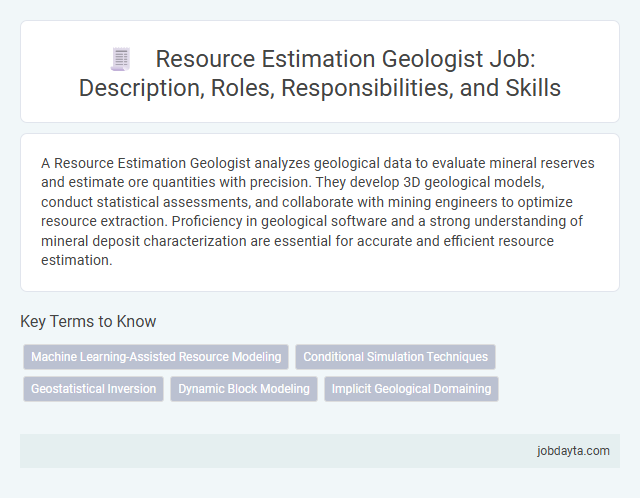Image resolution: width=640 pixels, height=498 pixels.
Task: Click the Resource Estimation Geologist Job title
Action: [320, 73]
